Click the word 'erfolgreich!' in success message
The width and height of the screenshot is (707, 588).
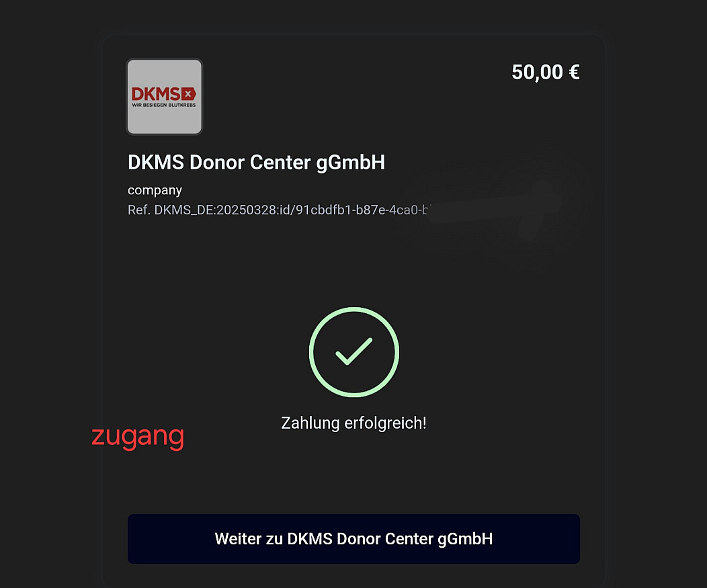point(385,423)
